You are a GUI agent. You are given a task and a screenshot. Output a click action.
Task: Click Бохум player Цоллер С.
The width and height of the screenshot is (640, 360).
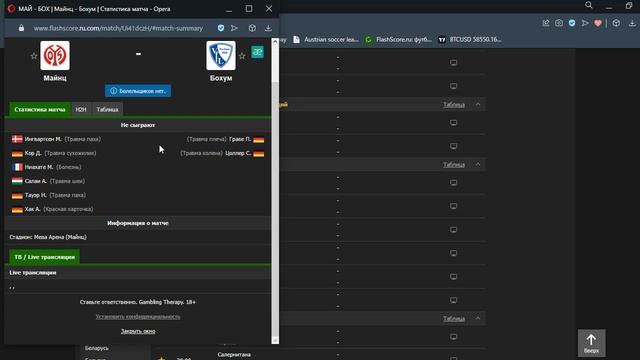(238, 153)
